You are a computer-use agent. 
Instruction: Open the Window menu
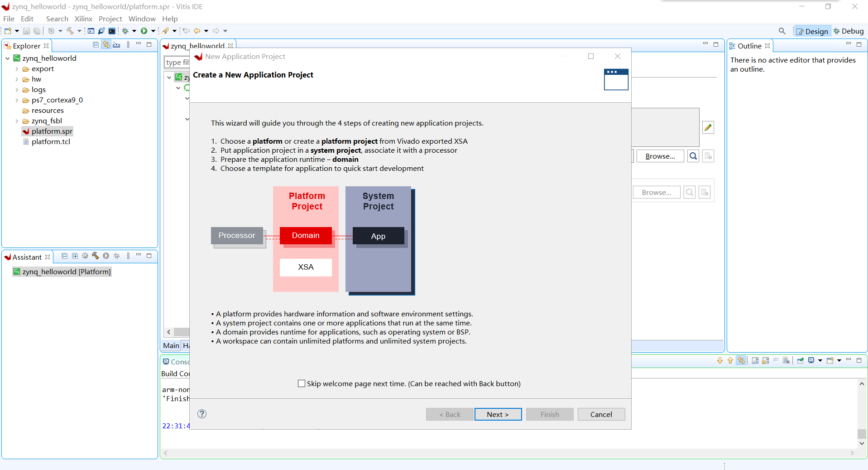[142, 19]
